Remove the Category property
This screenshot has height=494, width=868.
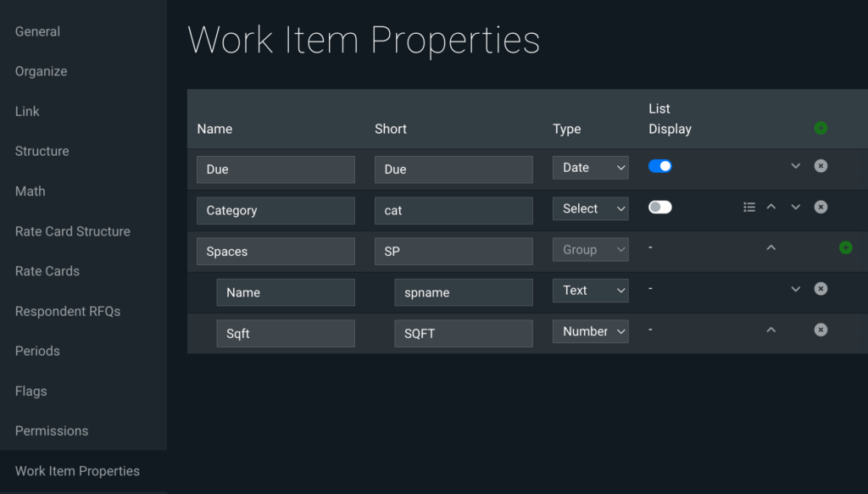[x=821, y=207]
